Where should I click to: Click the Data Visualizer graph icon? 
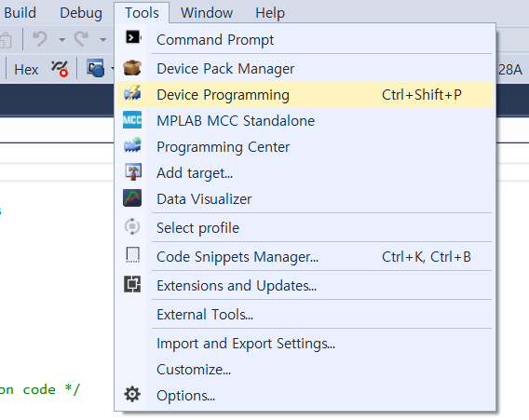[132, 198]
